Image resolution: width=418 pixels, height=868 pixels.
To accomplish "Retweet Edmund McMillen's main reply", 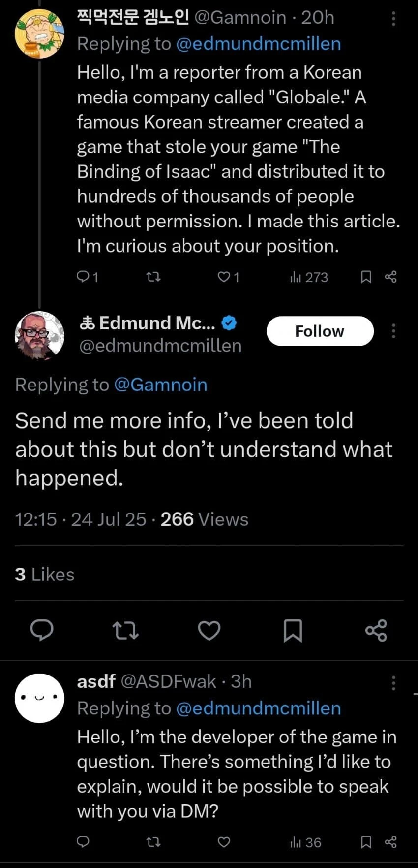I will (125, 630).
